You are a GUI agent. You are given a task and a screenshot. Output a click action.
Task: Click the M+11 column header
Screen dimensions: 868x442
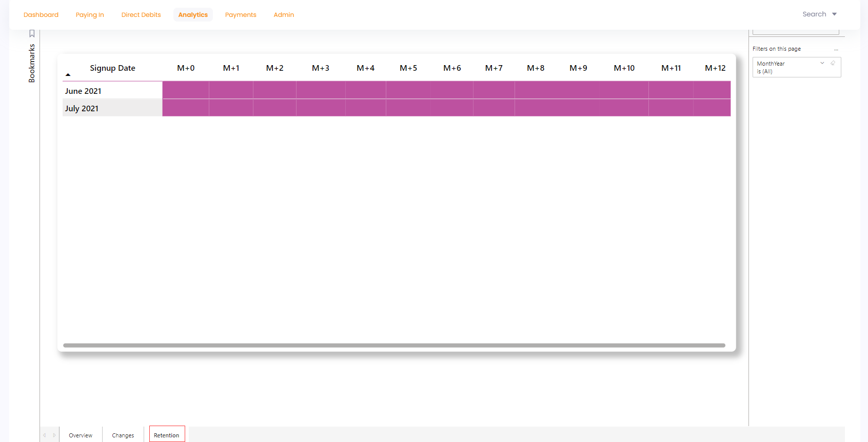671,68
